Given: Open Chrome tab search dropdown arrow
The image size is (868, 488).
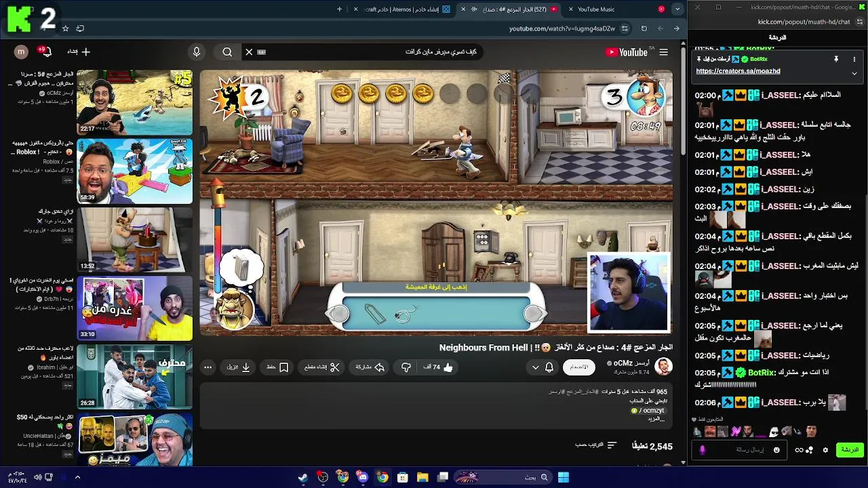Looking at the screenshot, I should [x=677, y=9].
